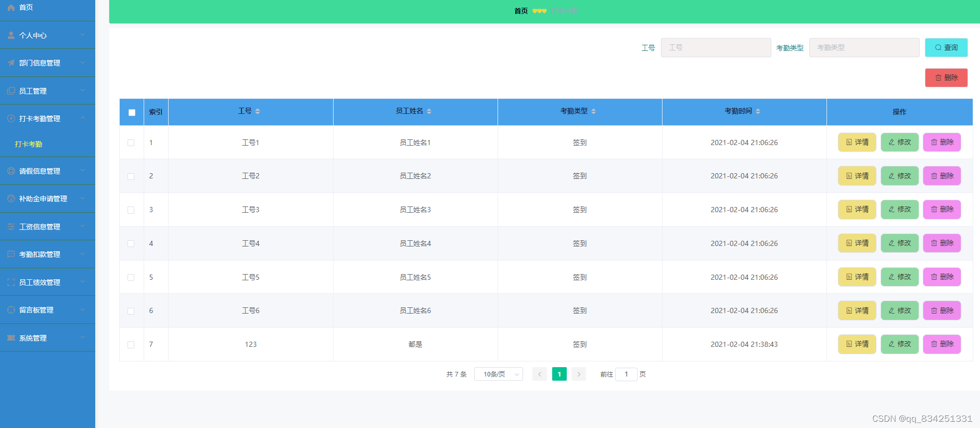Click the home icon beside 首页
The image size is (980, 428).
[x=11, y=7]
